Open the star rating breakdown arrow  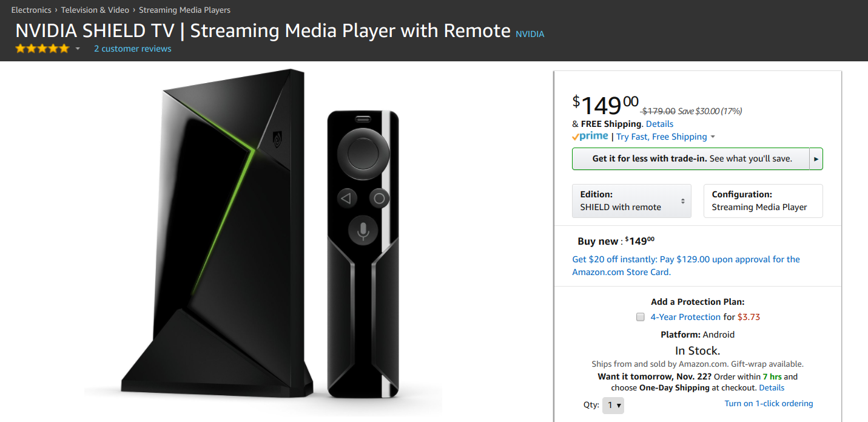click(x=77, y=49)
